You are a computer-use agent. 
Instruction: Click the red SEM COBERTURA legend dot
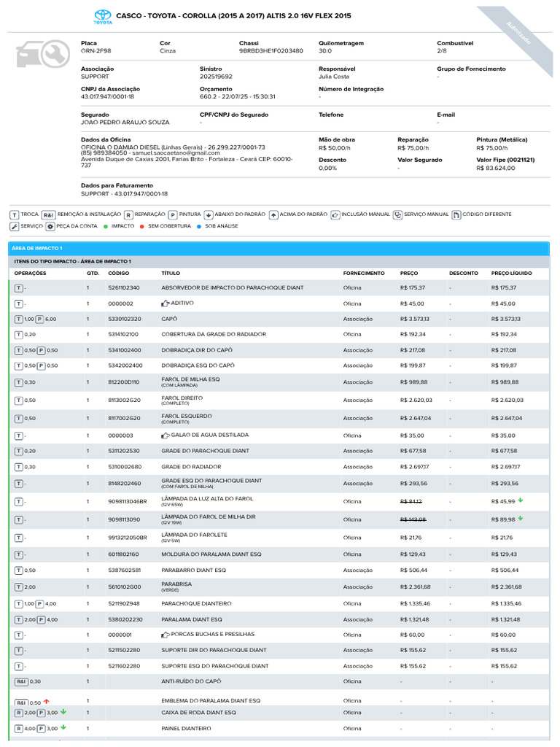tap(142, 227)
